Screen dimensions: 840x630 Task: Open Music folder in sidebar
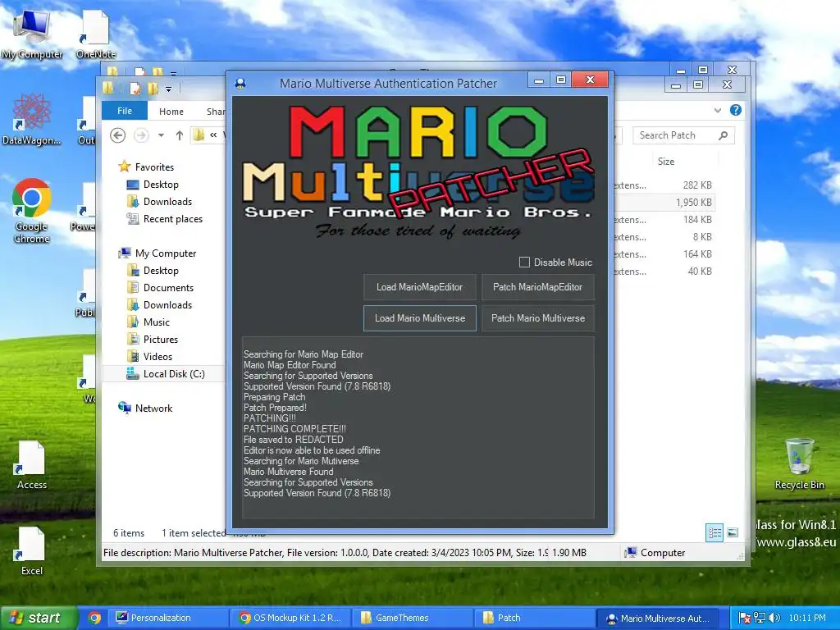coord(157,322)
